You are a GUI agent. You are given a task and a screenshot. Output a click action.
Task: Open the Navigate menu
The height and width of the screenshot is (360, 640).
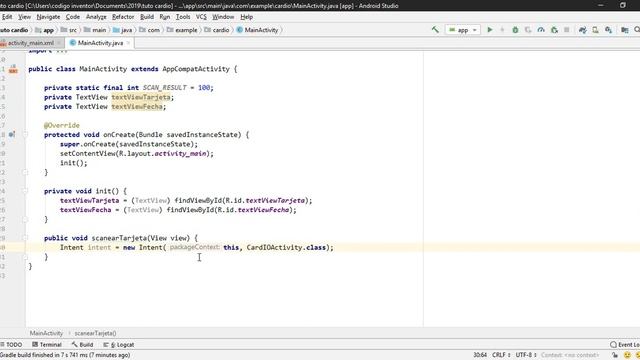(x=48, y=17)
